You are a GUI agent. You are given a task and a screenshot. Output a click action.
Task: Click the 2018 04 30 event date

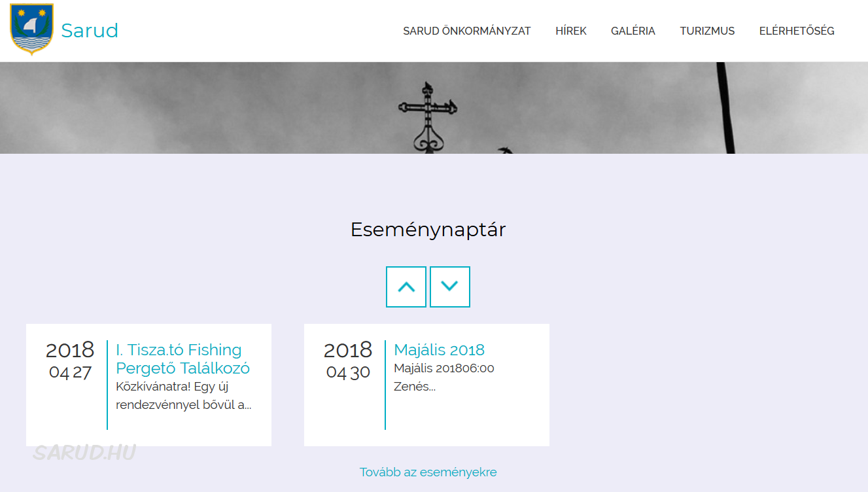348,360
